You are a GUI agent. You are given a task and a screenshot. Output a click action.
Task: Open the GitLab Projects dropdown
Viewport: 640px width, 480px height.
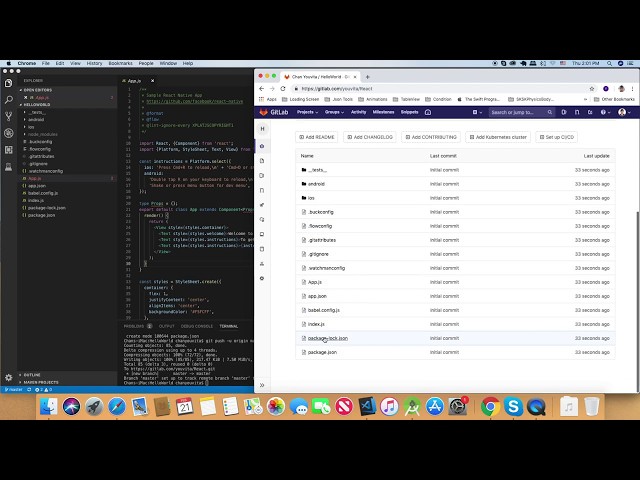[307, 112]
